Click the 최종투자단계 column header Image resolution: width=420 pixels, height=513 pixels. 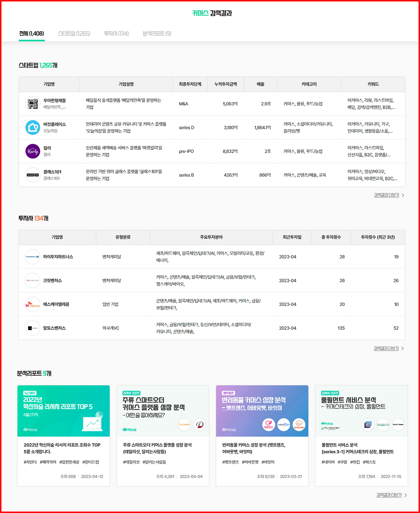190,84
